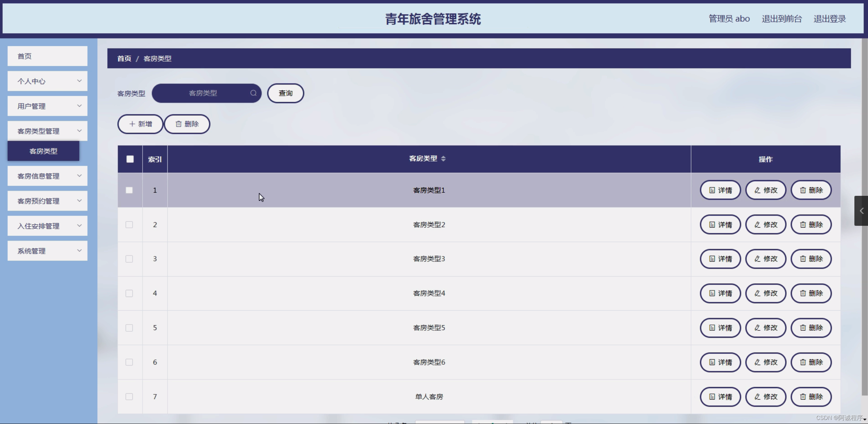This screenshot has width=868, height=424.
Task: Select the 客房类型 submenu item
Action: click(x=44, y=151)
